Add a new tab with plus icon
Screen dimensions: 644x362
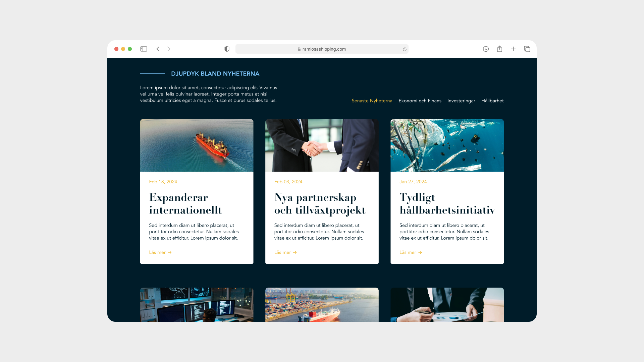pos(513,49)
